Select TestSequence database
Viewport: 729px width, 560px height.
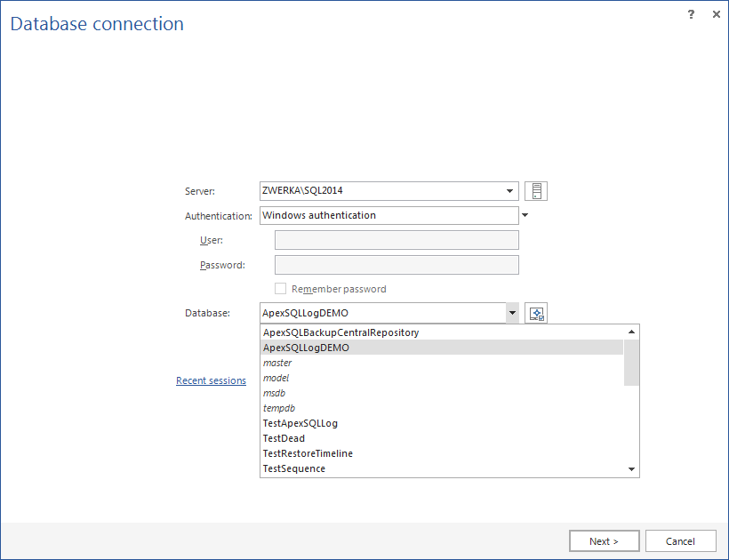442,468
